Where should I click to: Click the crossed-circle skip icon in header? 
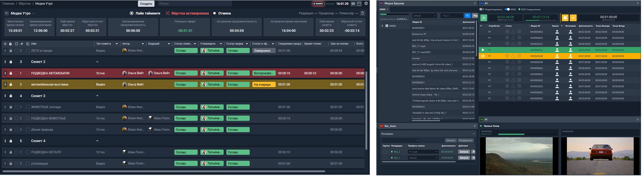point(28,44)
